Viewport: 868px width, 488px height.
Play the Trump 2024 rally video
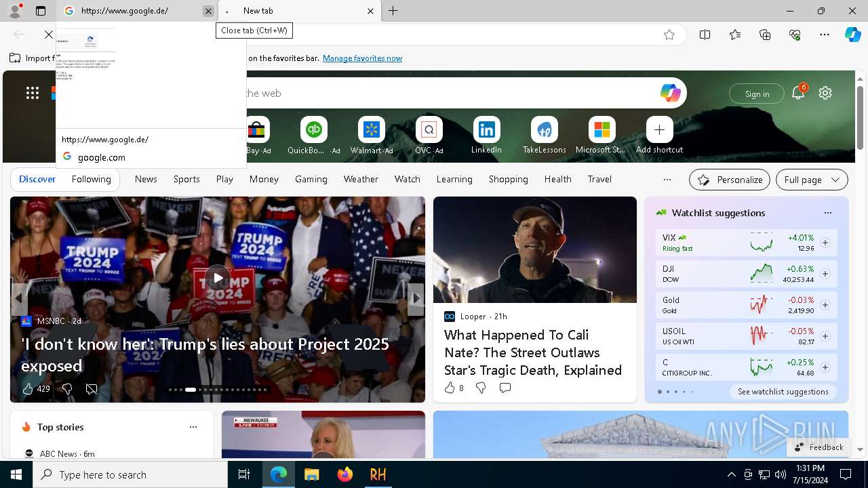218,278
